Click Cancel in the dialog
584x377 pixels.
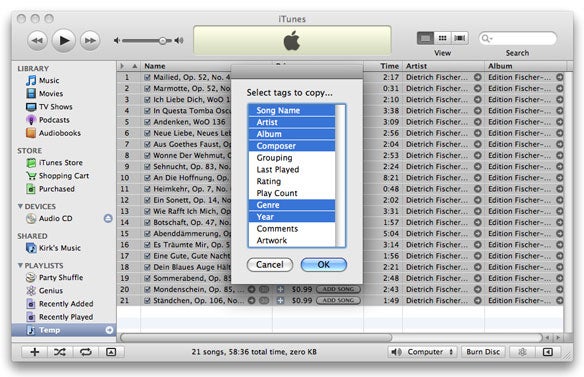270,265
